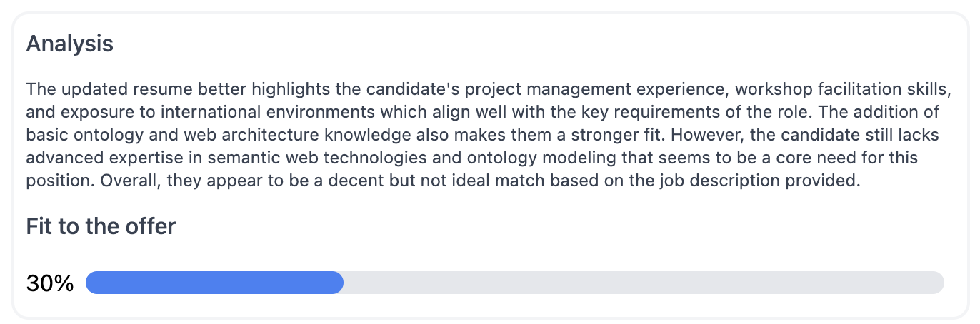Click the blue filled part of progress bar
The height and width of the screenshot is (324, 980).
click(x=214, y=283)
